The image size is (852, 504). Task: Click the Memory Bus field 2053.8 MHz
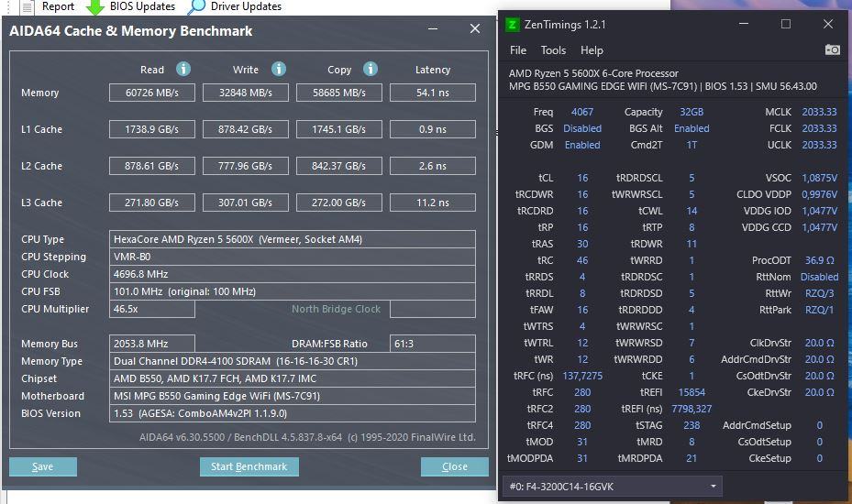(x=152, y=344)
